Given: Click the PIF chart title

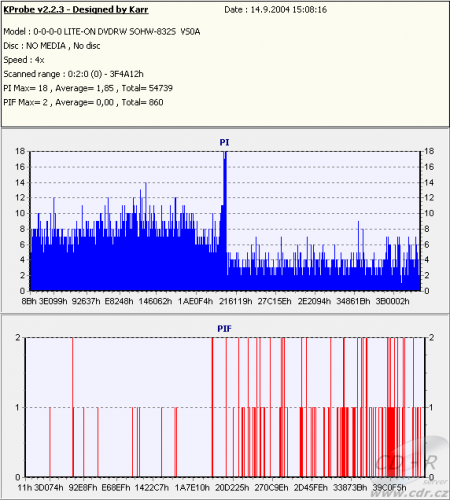Looking at the screenshot, I should [224, 329].
